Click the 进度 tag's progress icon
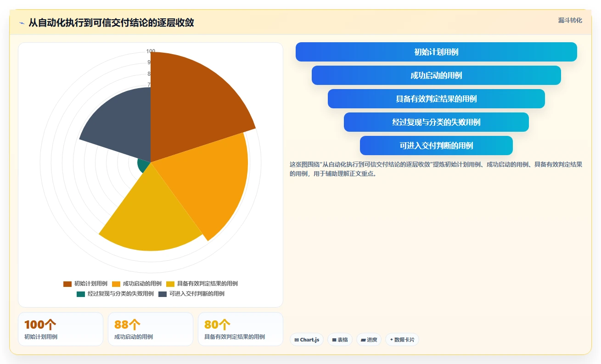601x364 pixels. coord(363,340)
